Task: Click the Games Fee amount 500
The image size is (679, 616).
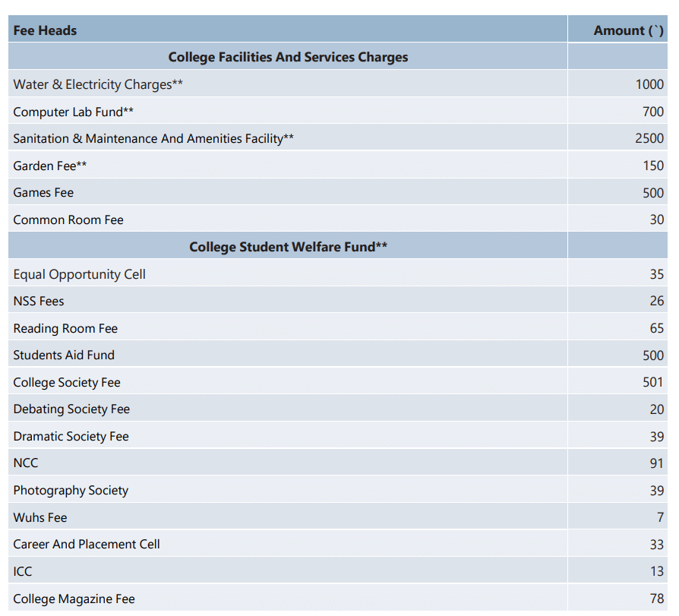Action: pos(652,193)
